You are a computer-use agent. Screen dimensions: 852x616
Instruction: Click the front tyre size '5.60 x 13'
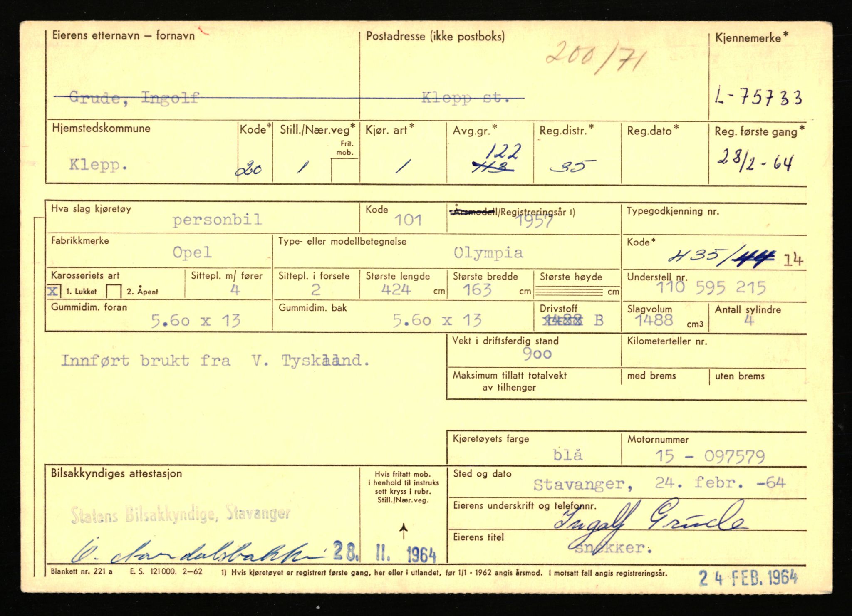[196, 321]
